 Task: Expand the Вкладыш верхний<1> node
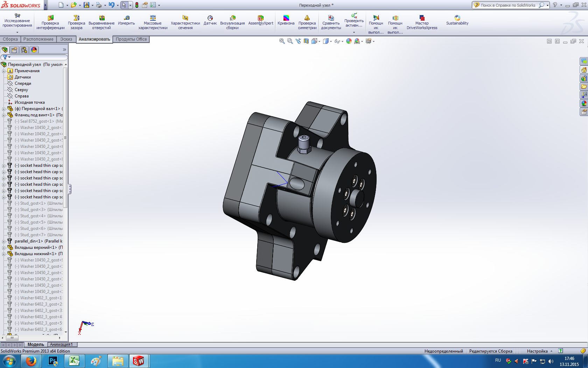tap(4, 247)
